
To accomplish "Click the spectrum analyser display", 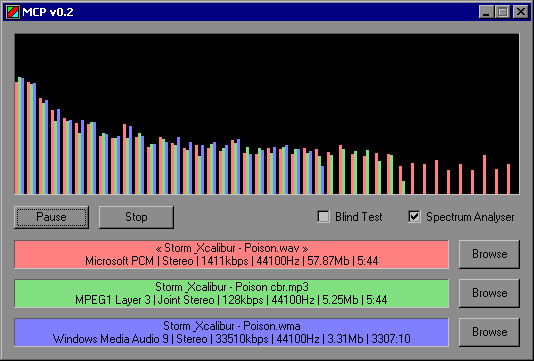I will pyautogui.click(x=267, y=114).
